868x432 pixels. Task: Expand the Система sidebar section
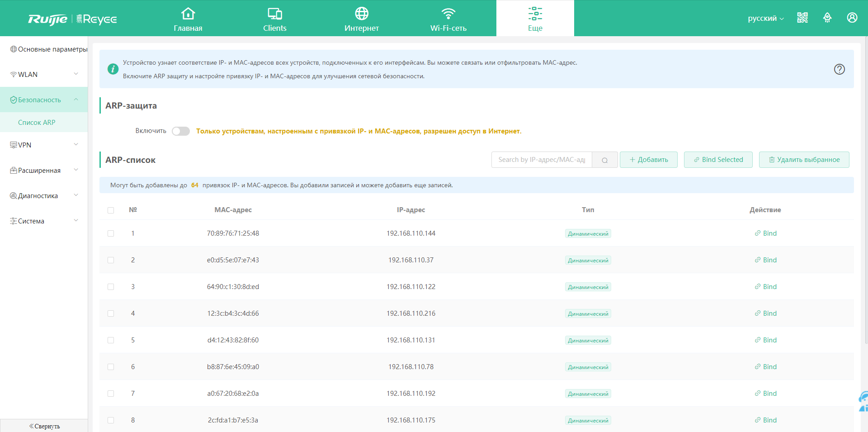44,221
